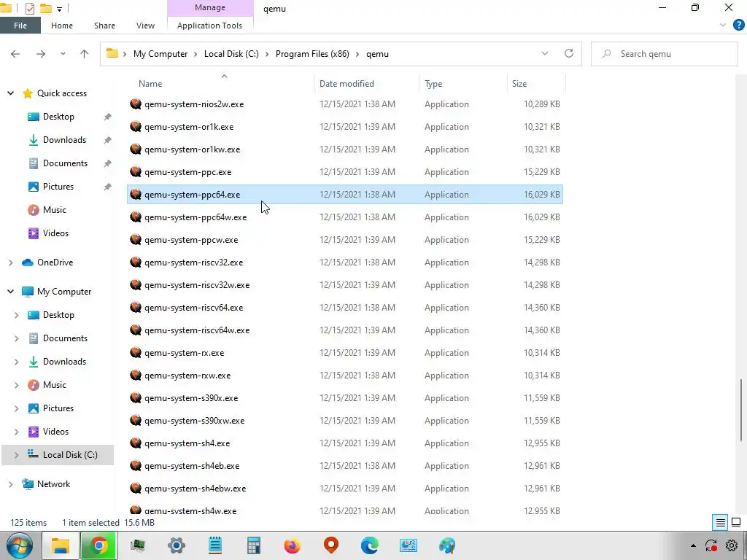Show hidden system tray icons

click(693, 545)
